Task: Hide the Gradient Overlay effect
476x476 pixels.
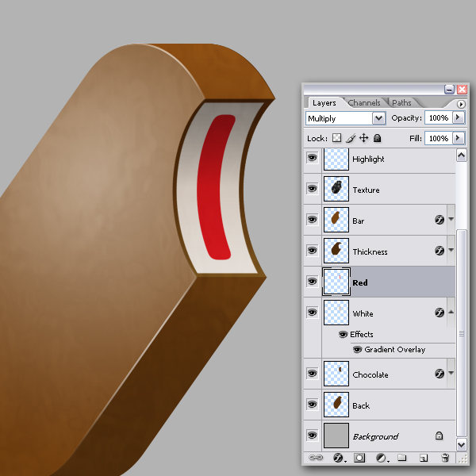Action: click(x=358, y=349)
